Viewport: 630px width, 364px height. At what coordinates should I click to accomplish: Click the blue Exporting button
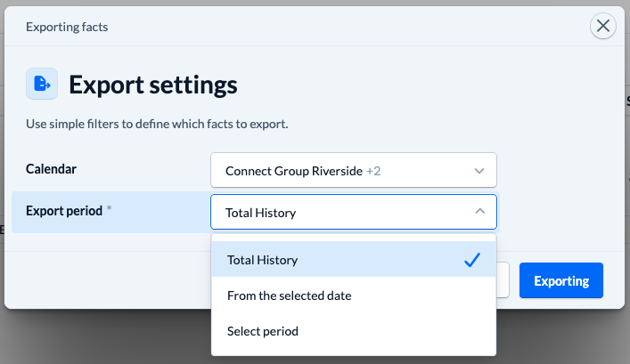(x=560, y=280)
